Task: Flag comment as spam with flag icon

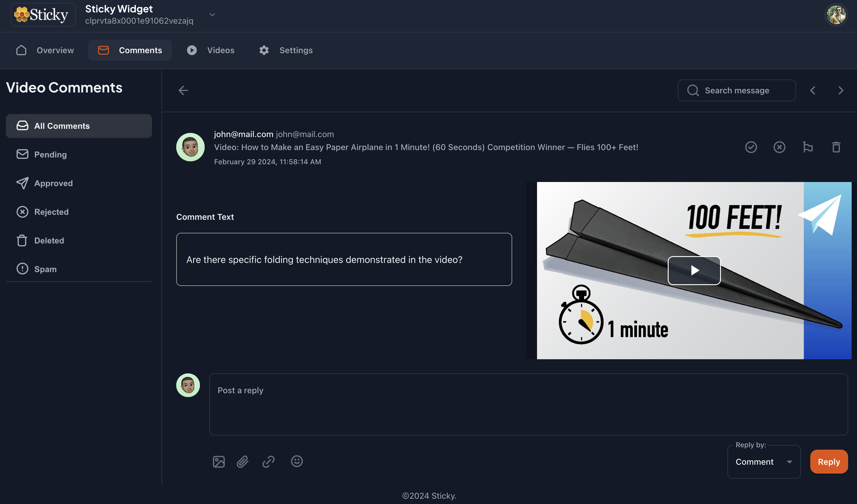Action: [808, 147]
